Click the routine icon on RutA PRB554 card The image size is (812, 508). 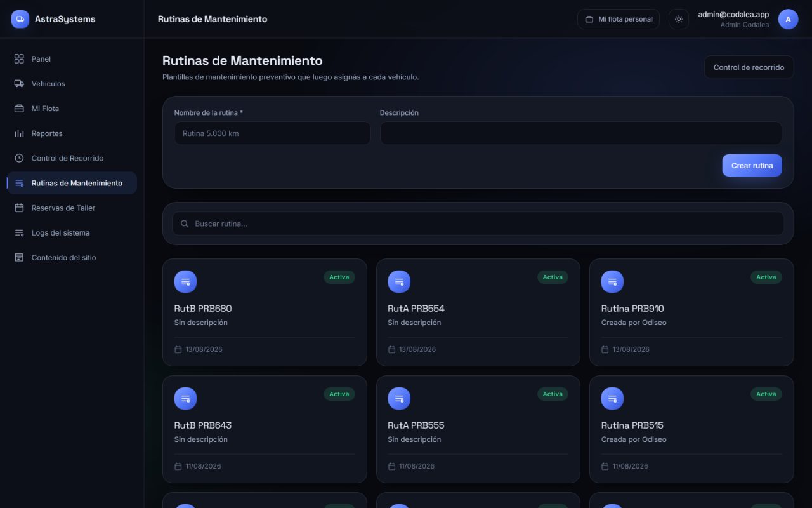point(399,281)
